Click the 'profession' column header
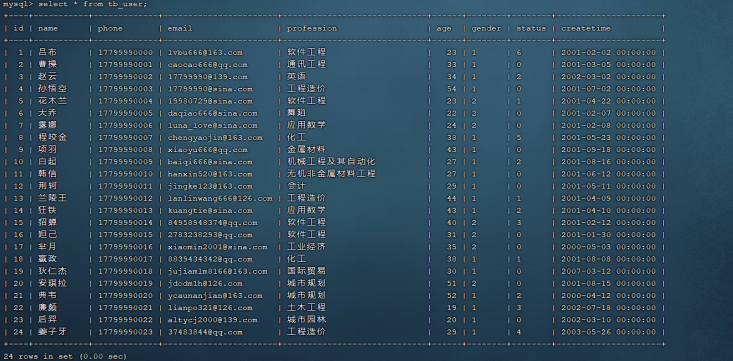 coord(312,29)
